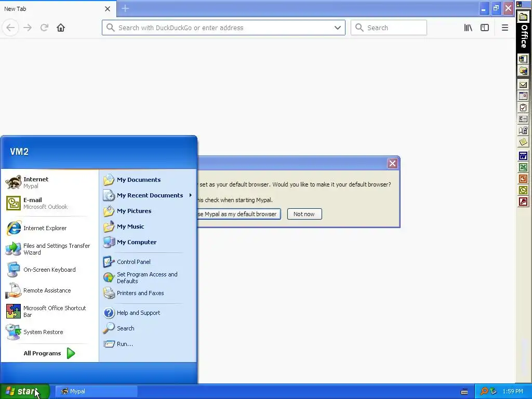The width and height of the screenshot is (532, 399).
Task: Go back in browser history
Action: tap(10, 28)
